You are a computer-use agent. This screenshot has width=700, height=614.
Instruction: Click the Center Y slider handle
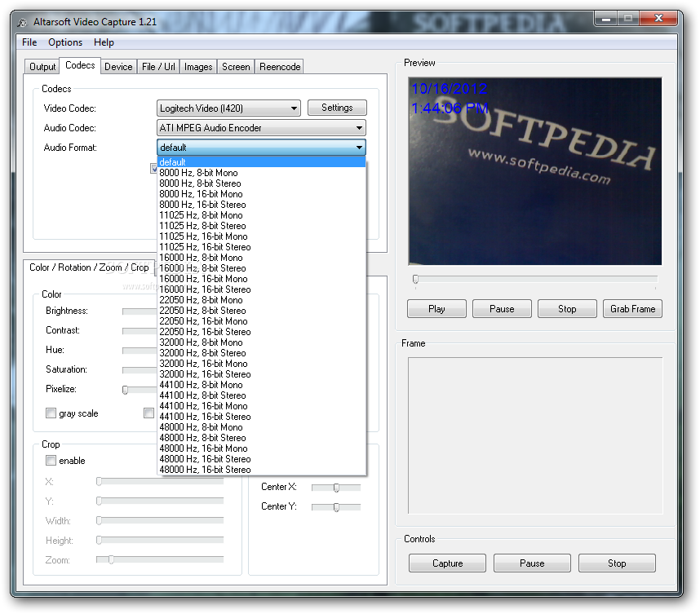tap(336, 507)
